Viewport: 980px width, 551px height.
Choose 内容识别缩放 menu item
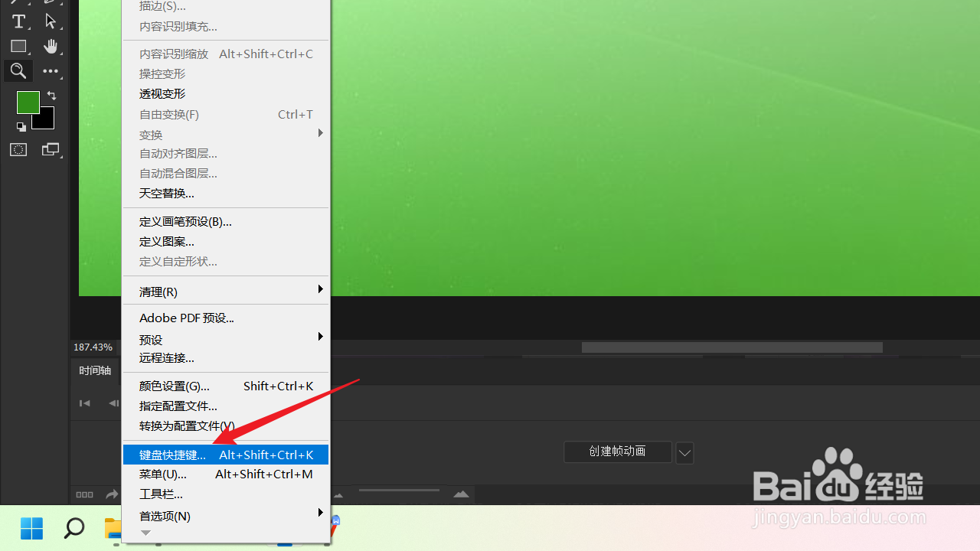click(226, 54)
